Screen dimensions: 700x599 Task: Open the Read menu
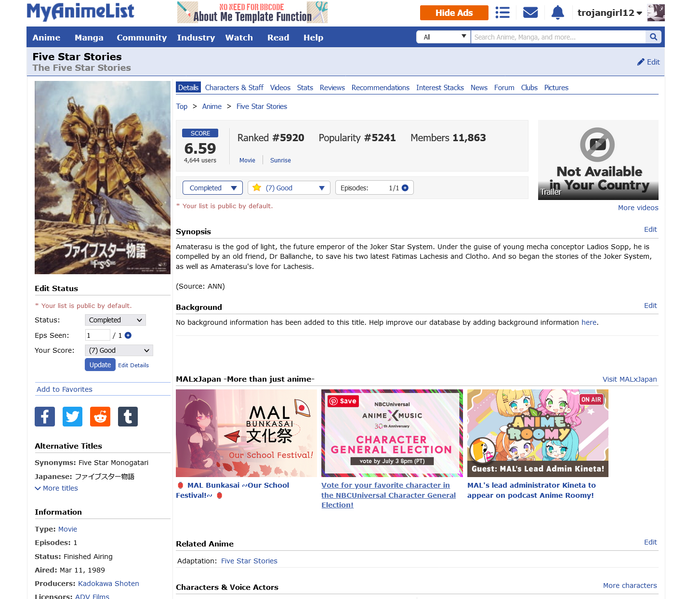(278, 38)
